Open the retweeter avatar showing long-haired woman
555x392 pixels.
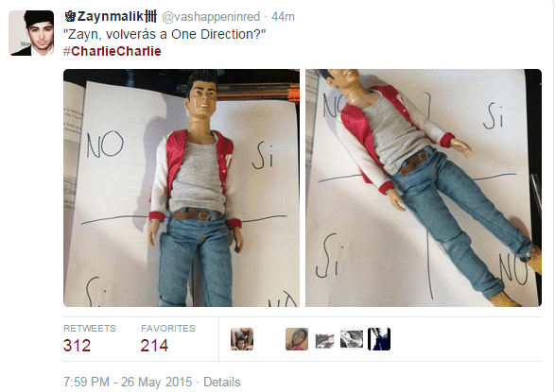(297, 339)
